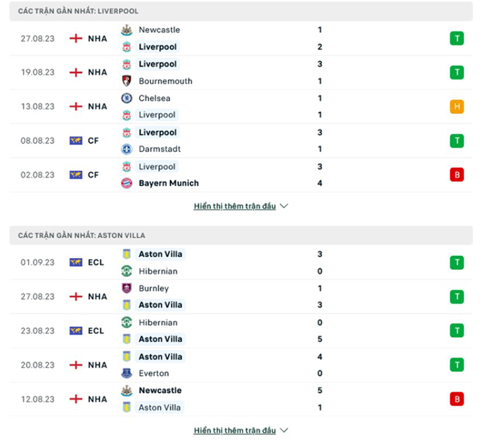The width and height of the screenshot is (484, 448).
Task: Click the CF competition icon on 08.08.23 row
Action: click(76, 140)
